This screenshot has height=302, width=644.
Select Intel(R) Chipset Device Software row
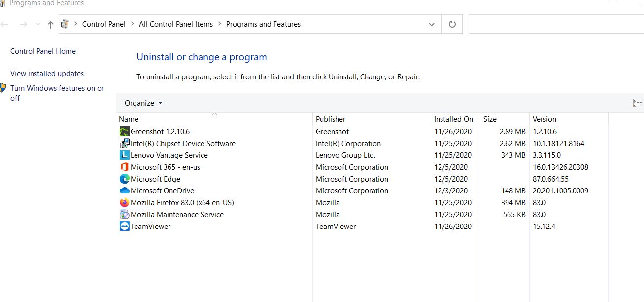(x=183, y=144)
